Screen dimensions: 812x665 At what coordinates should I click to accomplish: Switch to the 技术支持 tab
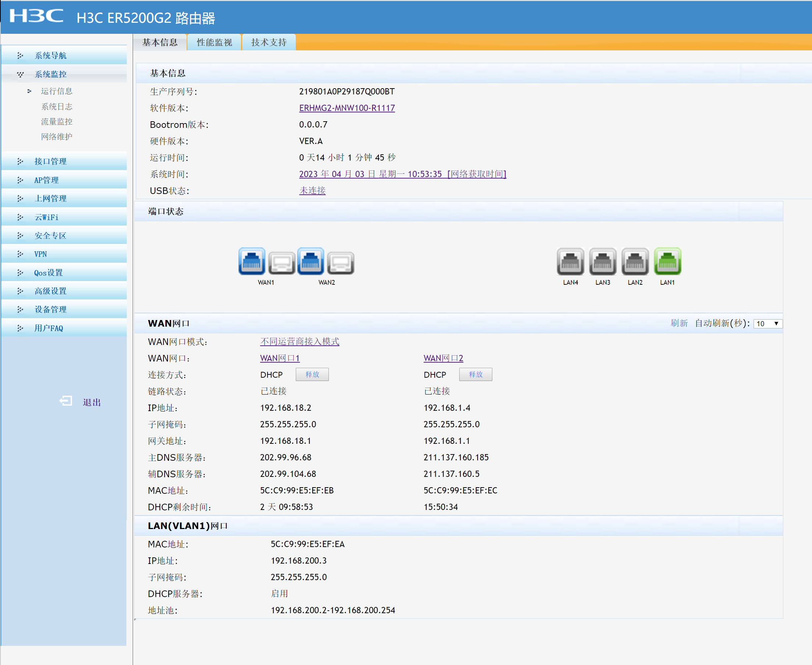coord(269,42)
